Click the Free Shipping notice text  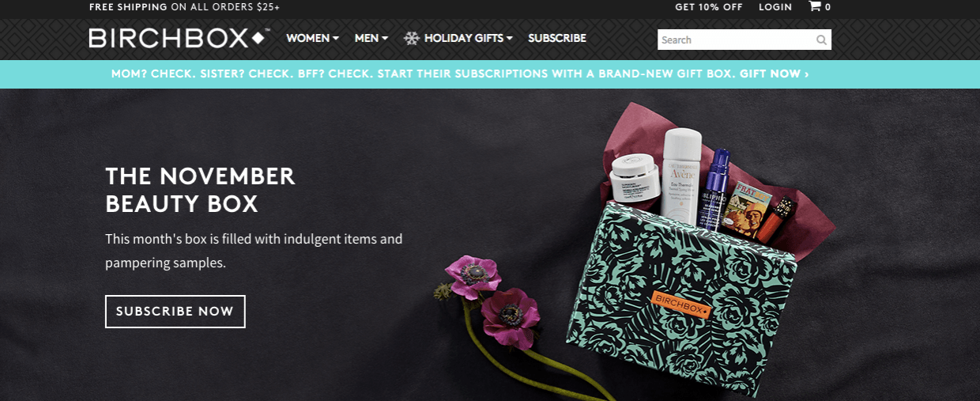click(184, 7)
